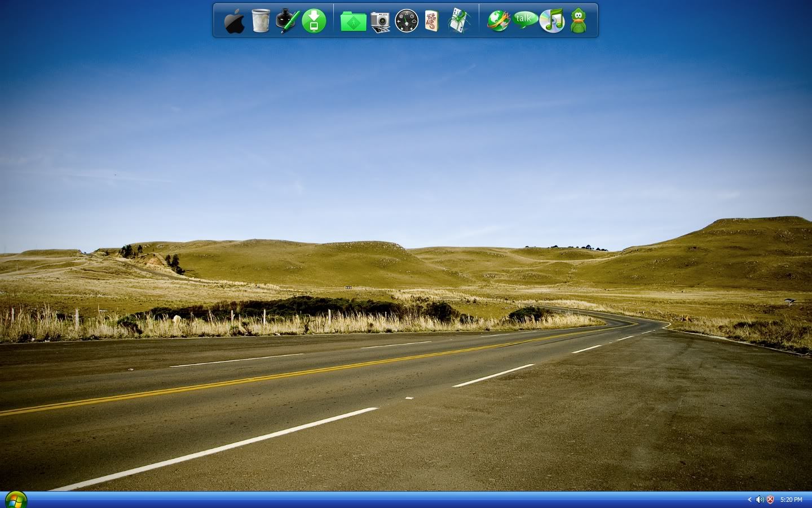Launch Spider Solitaire from the dock
The width and height of the screenshot is (812, 508).
click(460, 21)
